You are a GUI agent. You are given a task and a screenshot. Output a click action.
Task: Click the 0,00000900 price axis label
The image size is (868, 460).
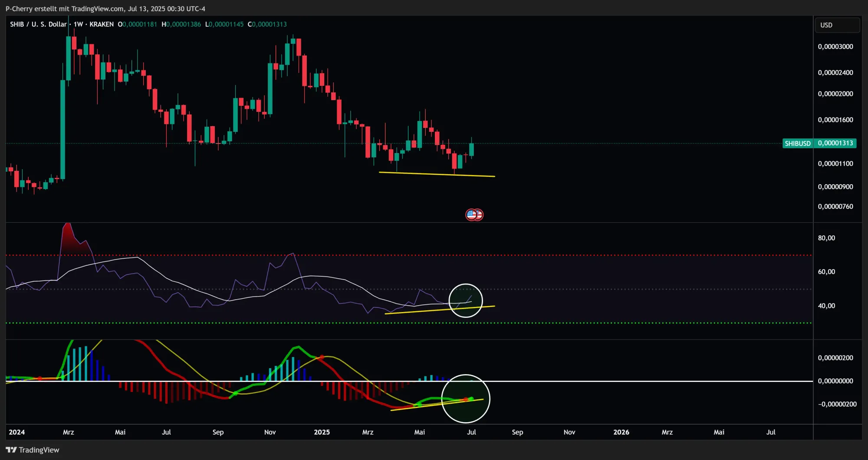(835, 186)
